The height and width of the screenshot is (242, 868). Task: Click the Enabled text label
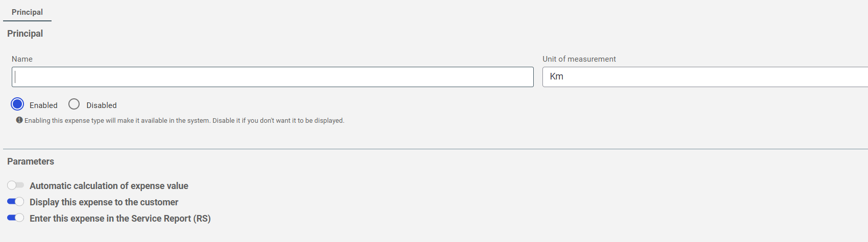(x=43, y=105)
